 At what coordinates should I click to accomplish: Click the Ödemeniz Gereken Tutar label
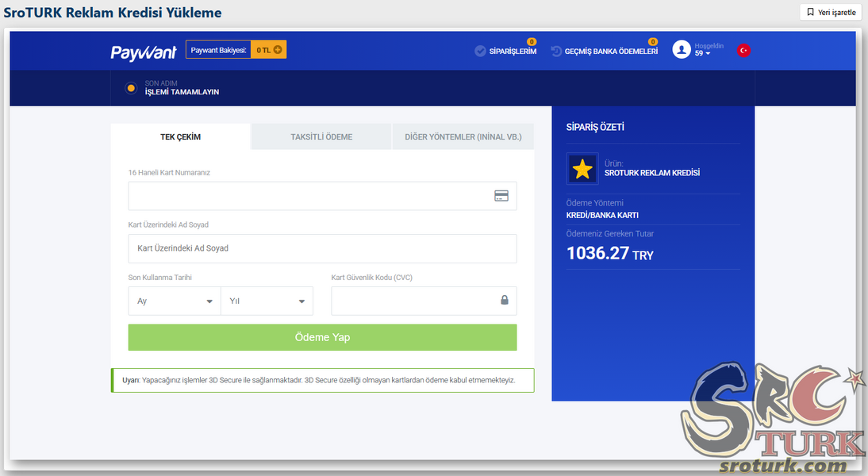(609, 233)
